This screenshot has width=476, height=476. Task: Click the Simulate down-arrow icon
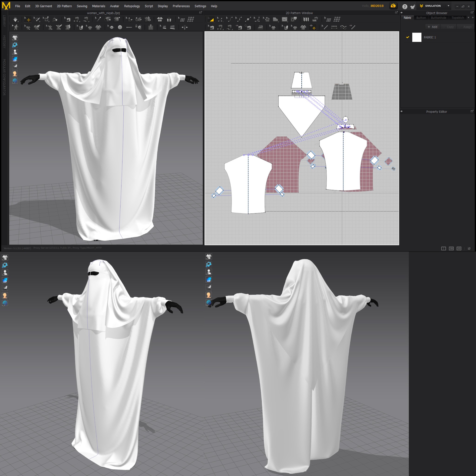[15, 20]
